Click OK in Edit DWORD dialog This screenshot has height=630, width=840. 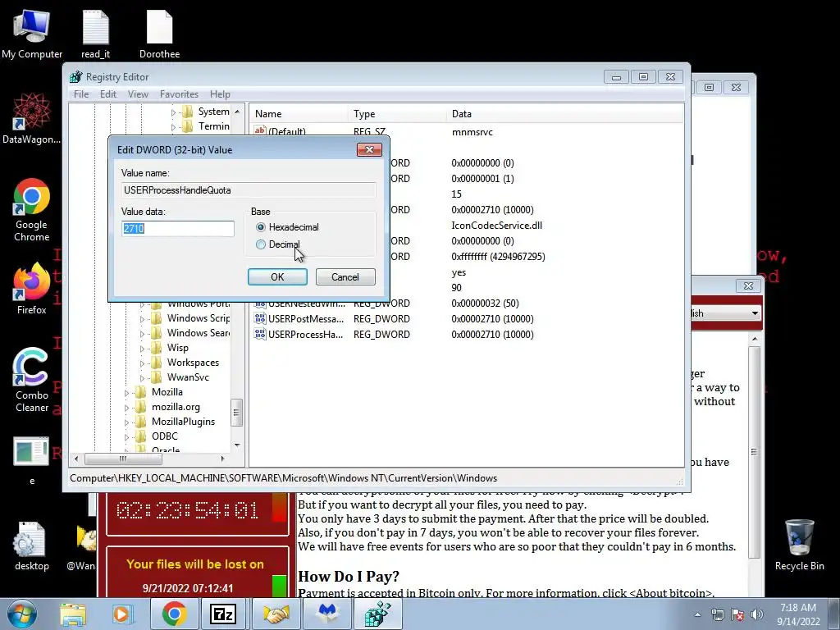click(277, 277)
